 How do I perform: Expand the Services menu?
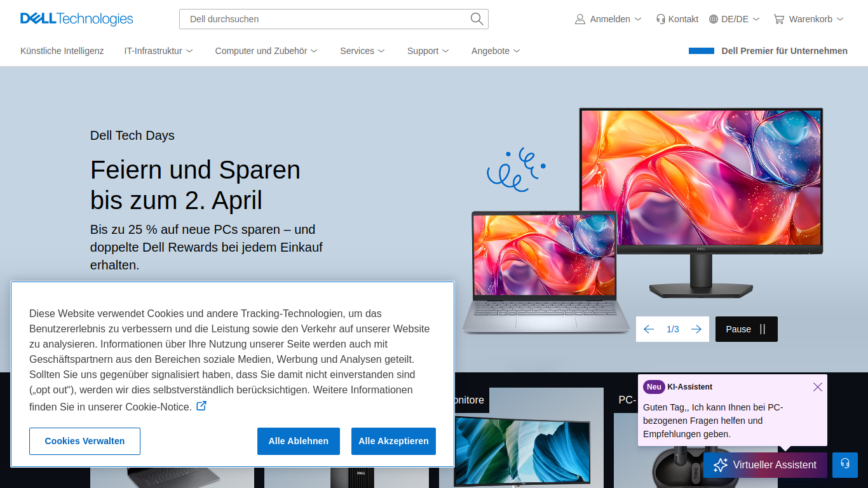click(x=362, y=51)
